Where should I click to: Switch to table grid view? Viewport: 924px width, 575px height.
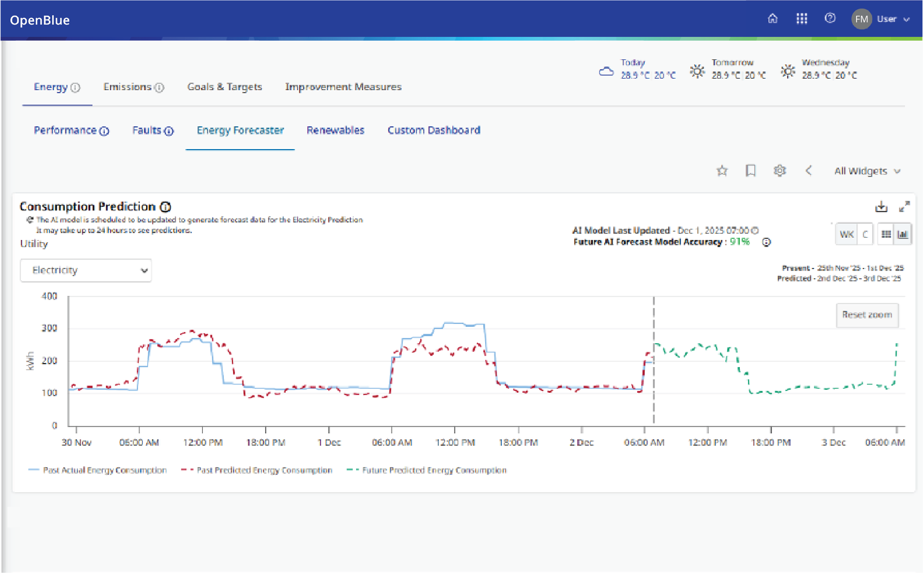point(887,235)
